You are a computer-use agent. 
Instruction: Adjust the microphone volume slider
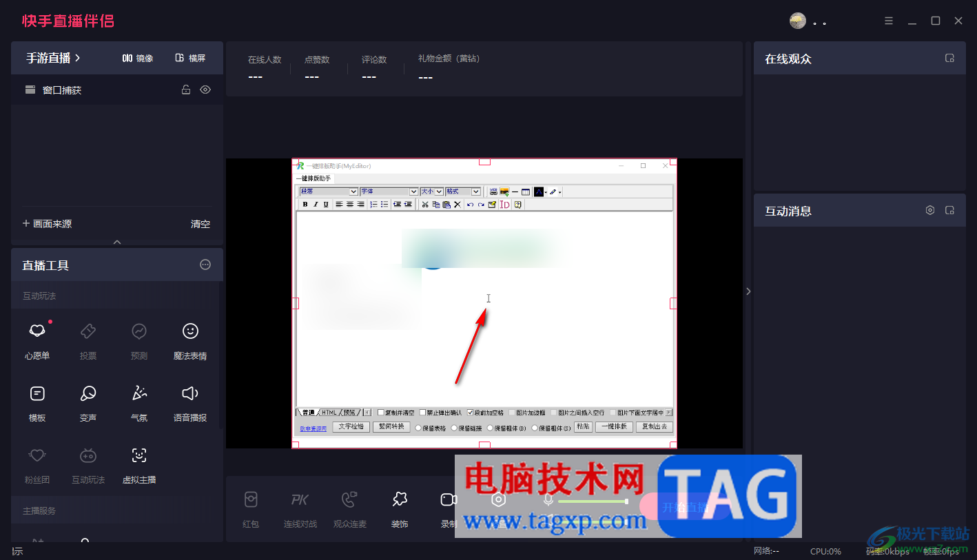[x=593, y=501]
